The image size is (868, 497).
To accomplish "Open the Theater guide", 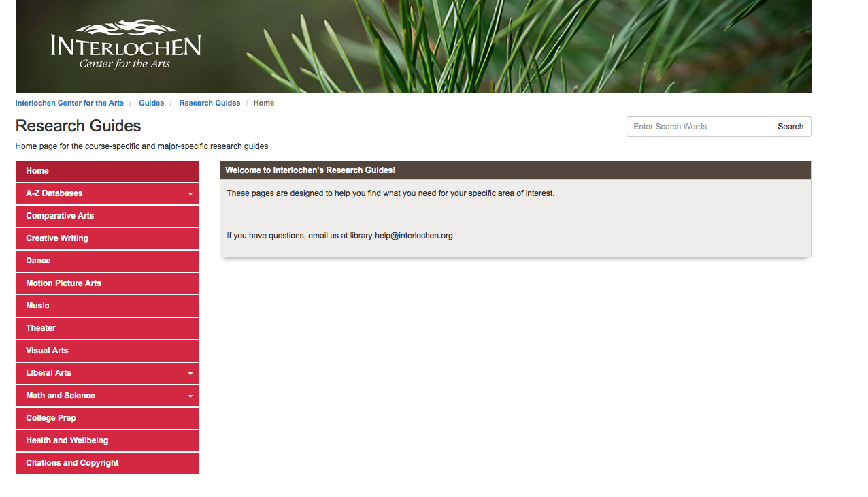I will point(107,328).
